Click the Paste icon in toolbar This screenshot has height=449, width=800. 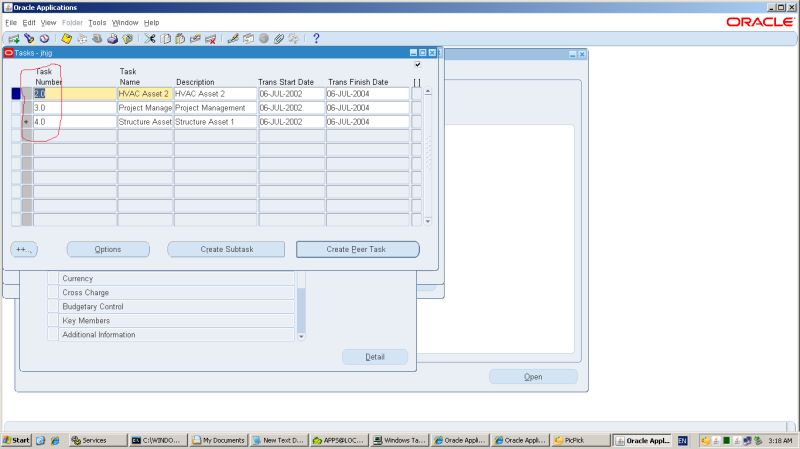(180, 39)
